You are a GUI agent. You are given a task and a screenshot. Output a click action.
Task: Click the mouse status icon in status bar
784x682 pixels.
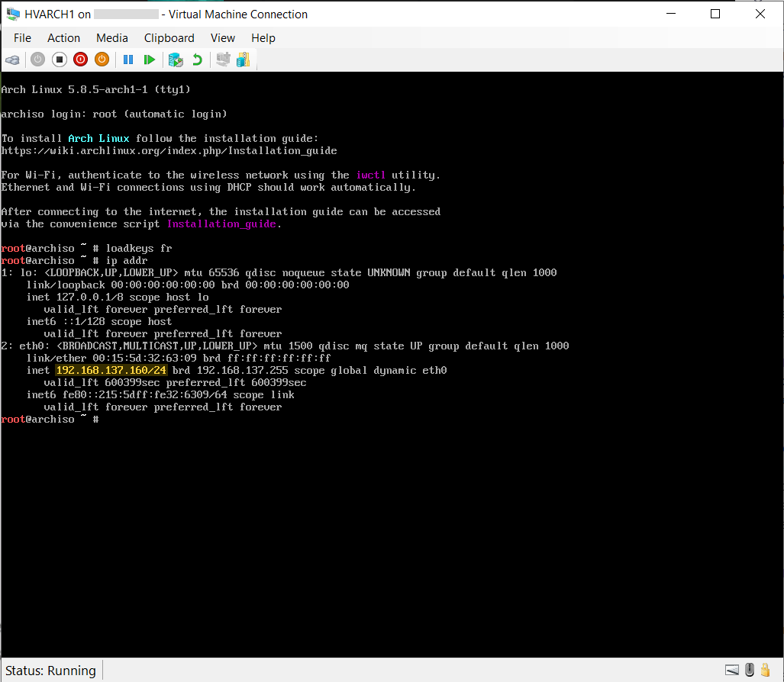[749, 670]
